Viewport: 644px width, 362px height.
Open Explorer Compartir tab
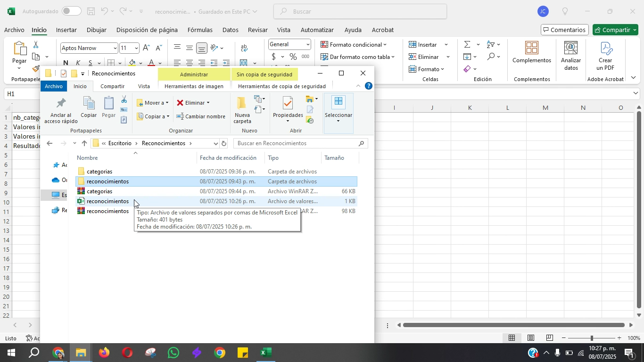tap(113, 86)
